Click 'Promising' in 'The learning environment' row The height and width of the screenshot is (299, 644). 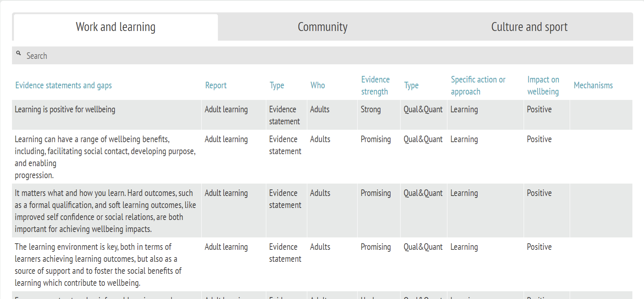376,247
